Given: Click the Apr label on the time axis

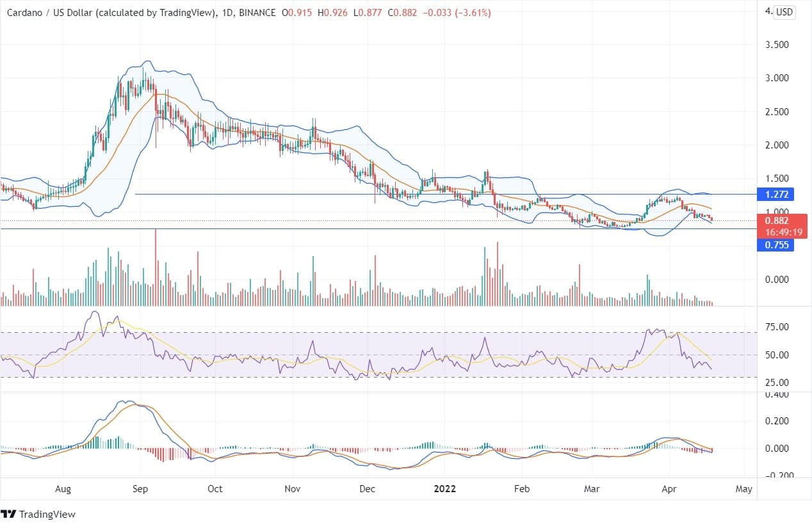Looking at the screenshot, I should click(669, 488).
